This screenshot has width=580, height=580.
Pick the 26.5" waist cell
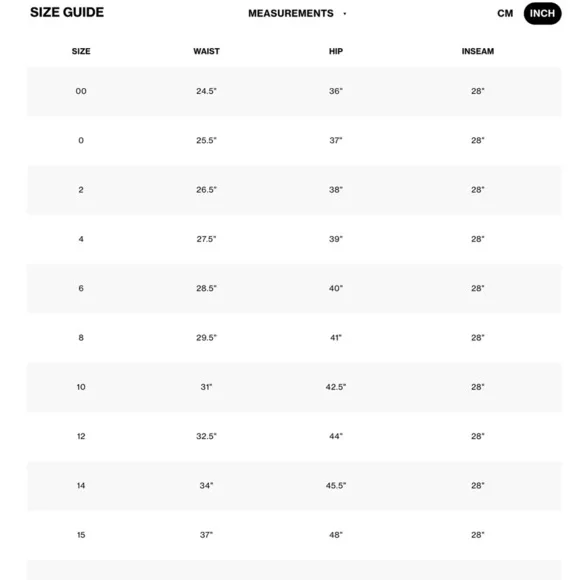206,189
